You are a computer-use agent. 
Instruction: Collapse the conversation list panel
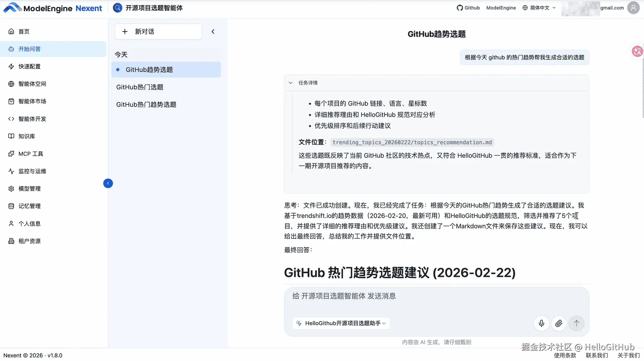click(x=213, y=32)
